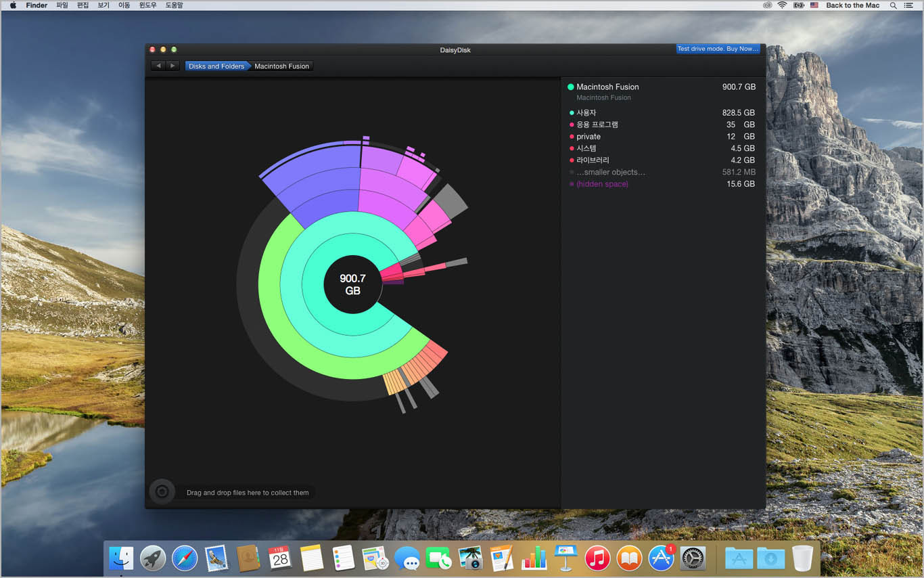Open Launchpad rocket icon in dock
924x578 pixels.
(x=153, y=558)
